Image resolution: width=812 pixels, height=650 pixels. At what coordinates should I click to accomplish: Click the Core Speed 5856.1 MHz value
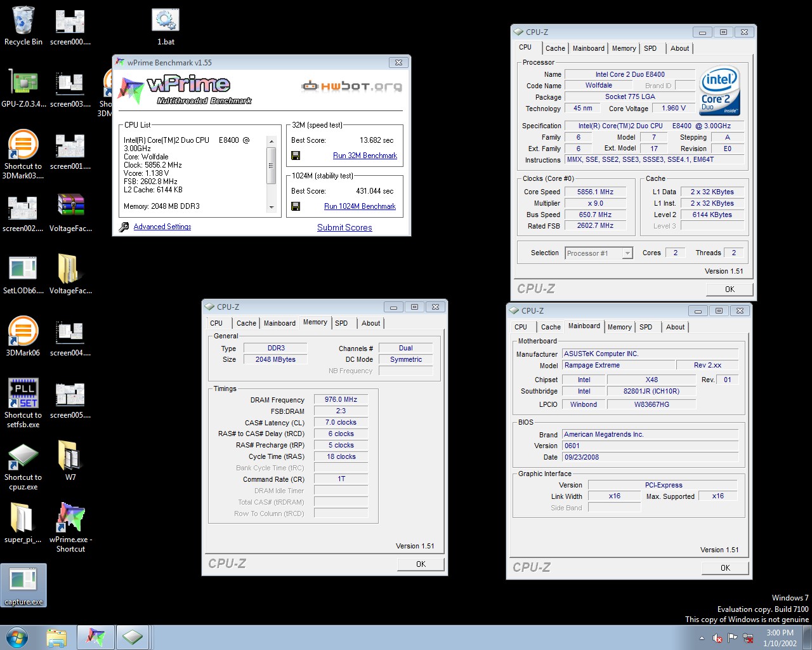(595, 192)
